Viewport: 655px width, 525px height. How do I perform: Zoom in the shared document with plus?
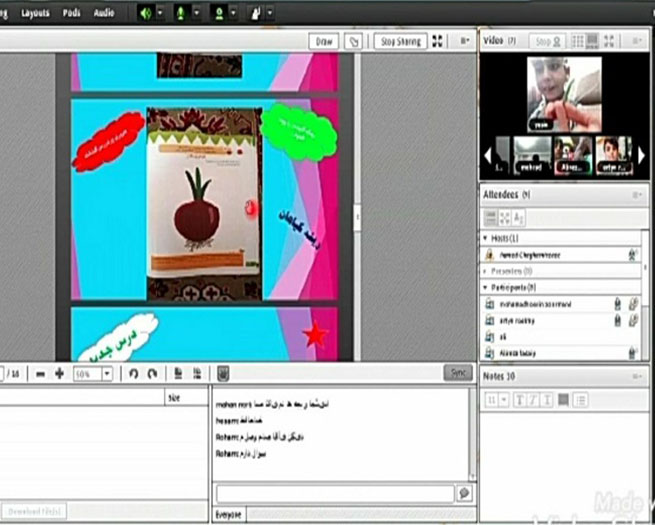[x=59, y=373]
